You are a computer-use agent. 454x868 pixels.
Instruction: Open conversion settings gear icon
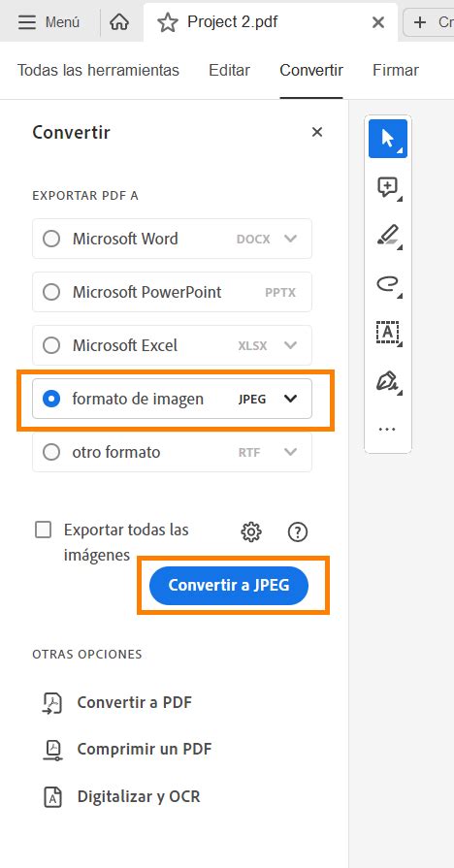point(251,532)
